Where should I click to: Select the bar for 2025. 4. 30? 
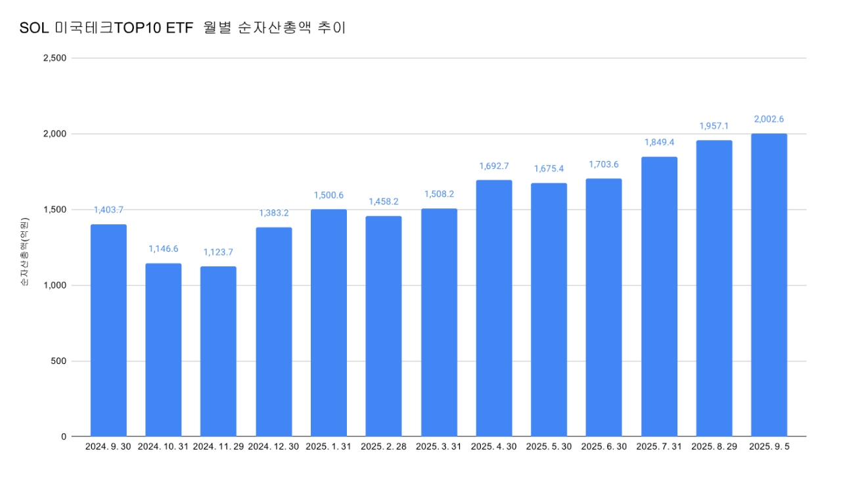pos(493,308)
